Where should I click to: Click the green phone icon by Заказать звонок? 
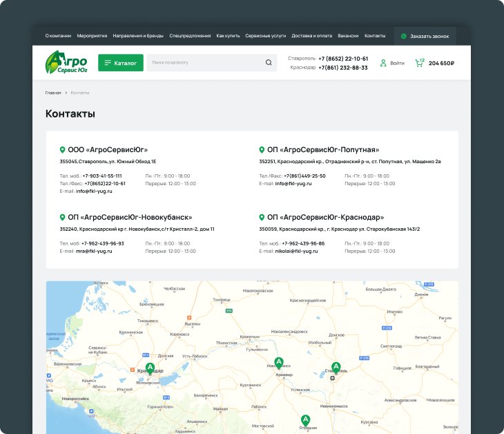click(x=404, y=37)
